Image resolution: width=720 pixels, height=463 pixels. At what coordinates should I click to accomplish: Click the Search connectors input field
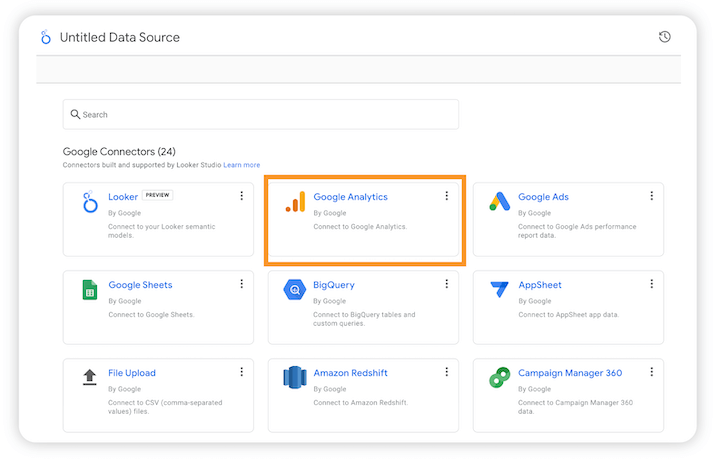260,115
